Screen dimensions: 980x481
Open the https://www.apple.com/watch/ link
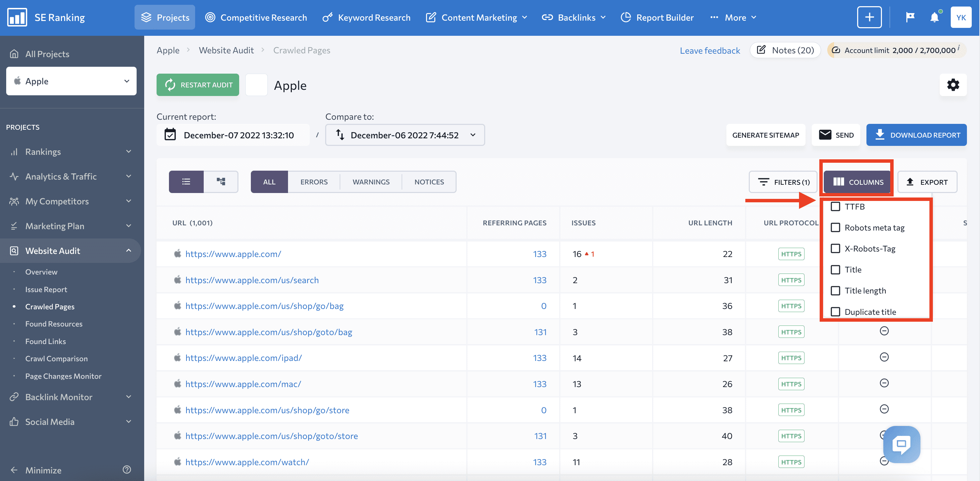tap(247, 462)
